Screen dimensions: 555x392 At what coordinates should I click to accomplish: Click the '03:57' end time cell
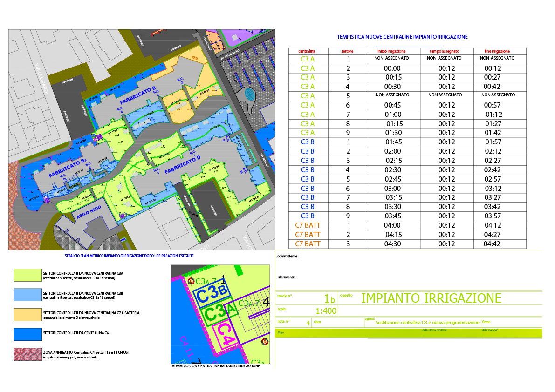[493, 216]
